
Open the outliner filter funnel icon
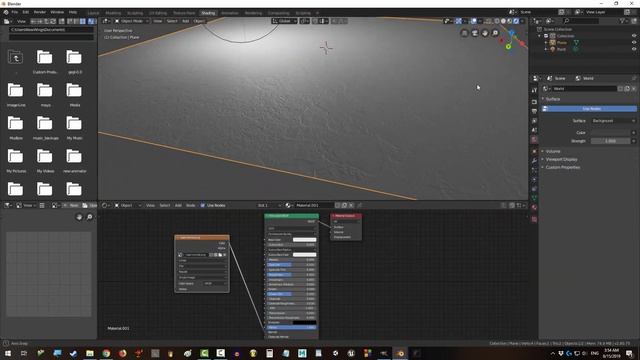click(x=622, y=21)
